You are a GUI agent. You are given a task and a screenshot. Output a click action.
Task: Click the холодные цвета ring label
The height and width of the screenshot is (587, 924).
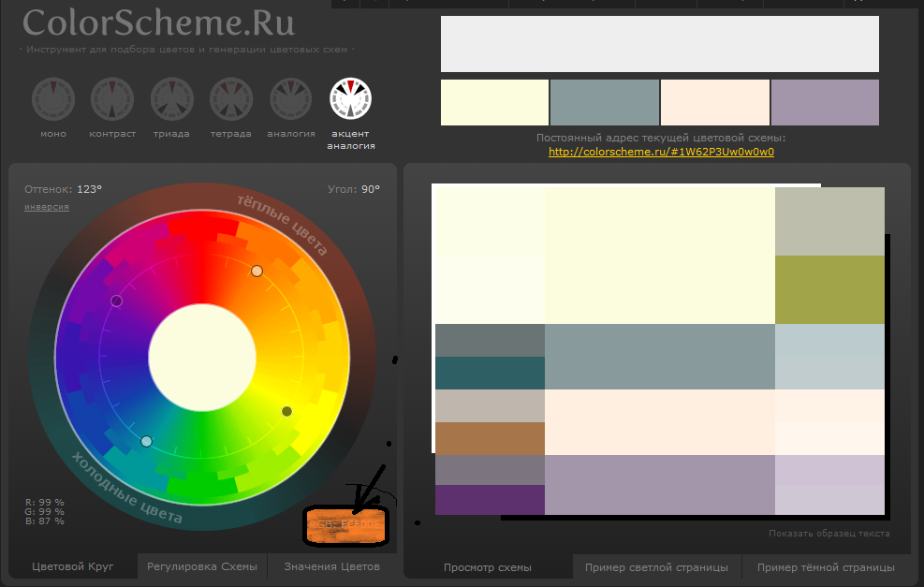[x=127, y=488]
